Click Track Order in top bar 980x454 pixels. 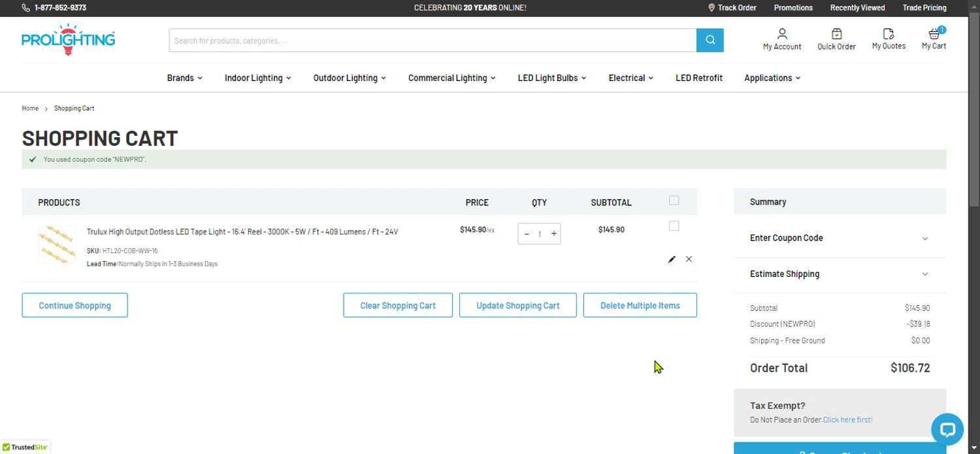click(732, 8)
